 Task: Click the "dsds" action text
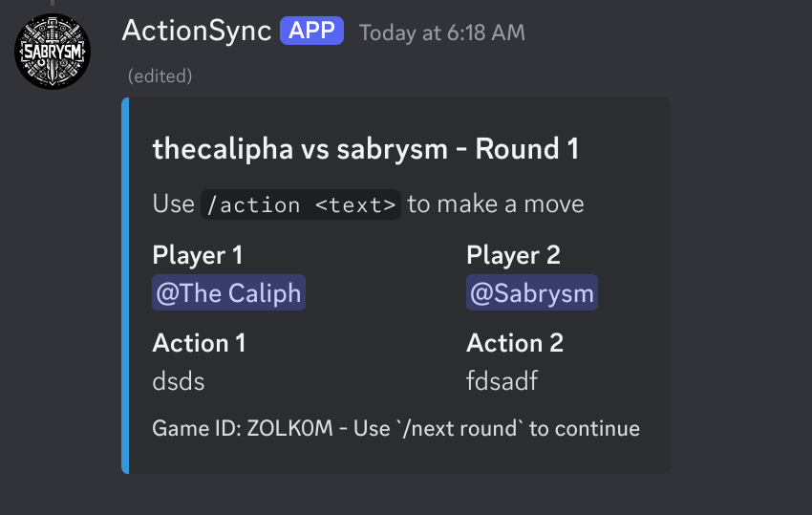click(x=179, y=382)
